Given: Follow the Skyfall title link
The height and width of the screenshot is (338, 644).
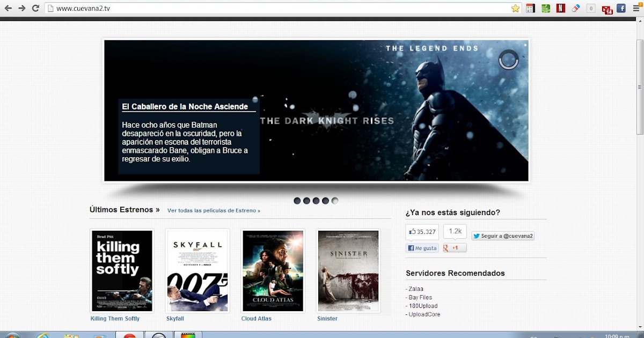Looking at the screenshot, I should [x=175, y=319].
